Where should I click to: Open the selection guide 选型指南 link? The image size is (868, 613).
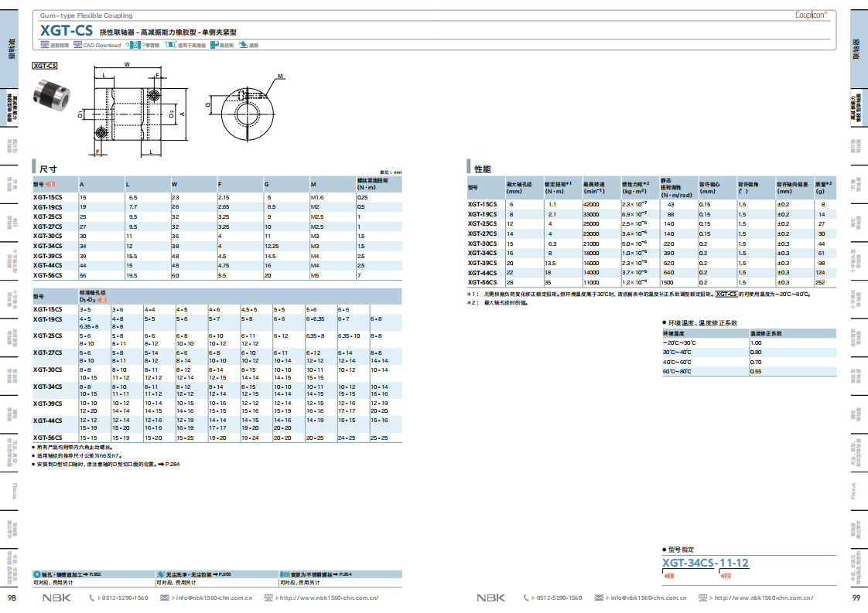point(60,46)
